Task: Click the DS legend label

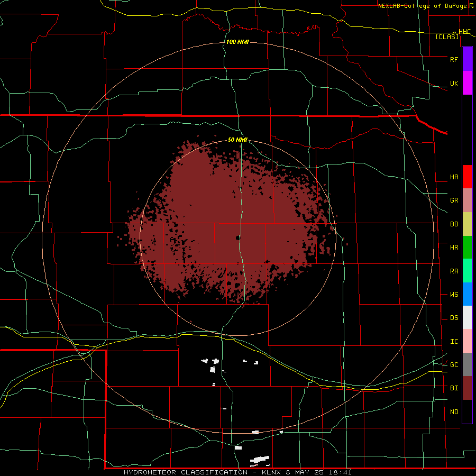Action: pyautogui.click(x=454, y=318)
